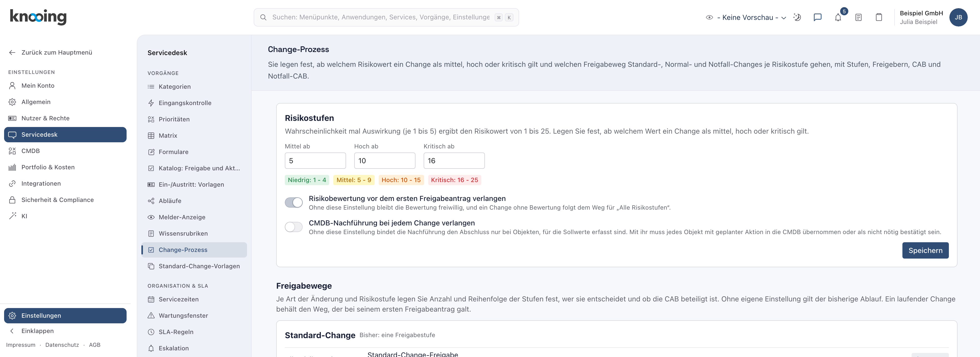
Task: Click the global search field
Action: [386, 18]
